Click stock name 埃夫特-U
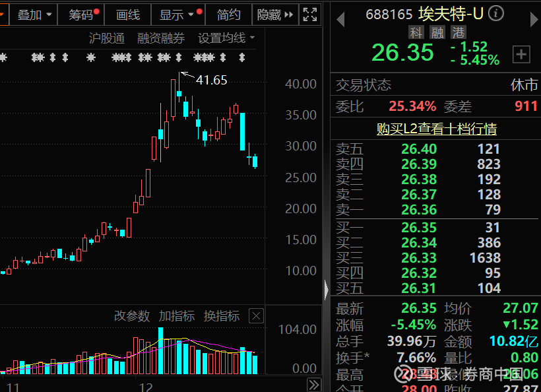Image resolution: width=541 pixels, height=392 pixels. pyautogui.click(x=451, y=14)
